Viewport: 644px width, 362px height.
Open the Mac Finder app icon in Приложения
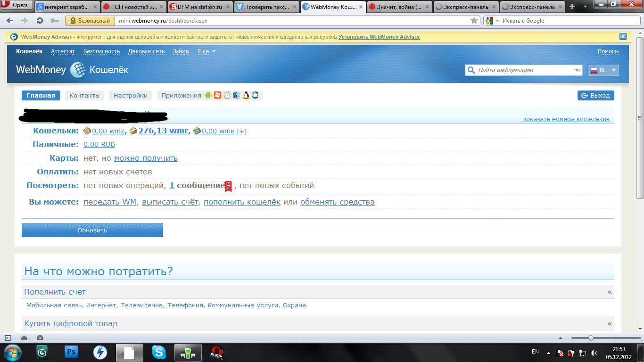pos(236,95)
